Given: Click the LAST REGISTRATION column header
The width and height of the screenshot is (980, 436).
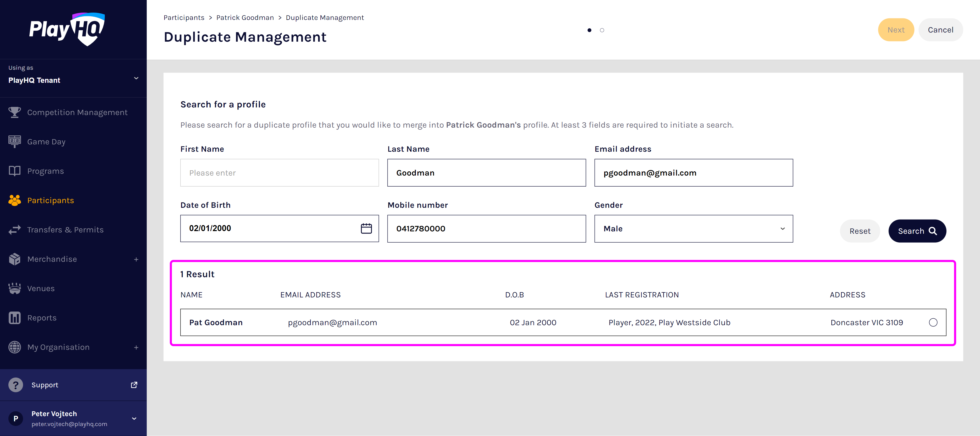Looking at the screenshot, I should [x=641, y=295].
